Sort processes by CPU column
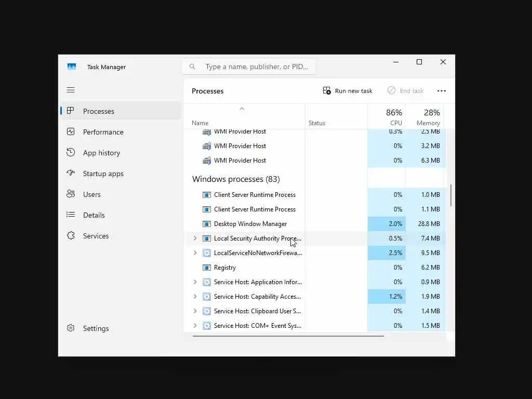The width and height of the screenshot is (532, 399). click(x=387, y=116)
